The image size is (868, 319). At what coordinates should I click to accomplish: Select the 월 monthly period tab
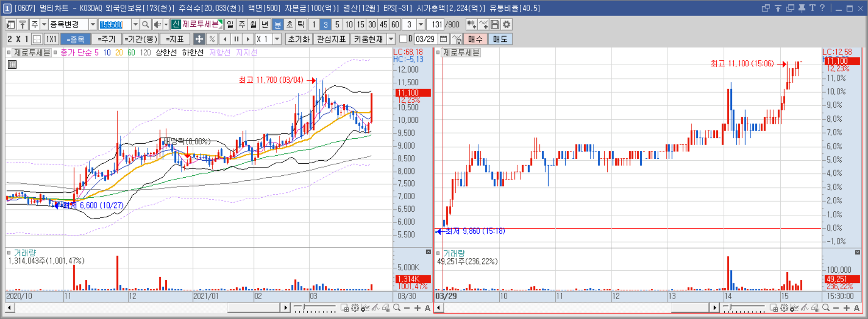[x=254, y=24]
